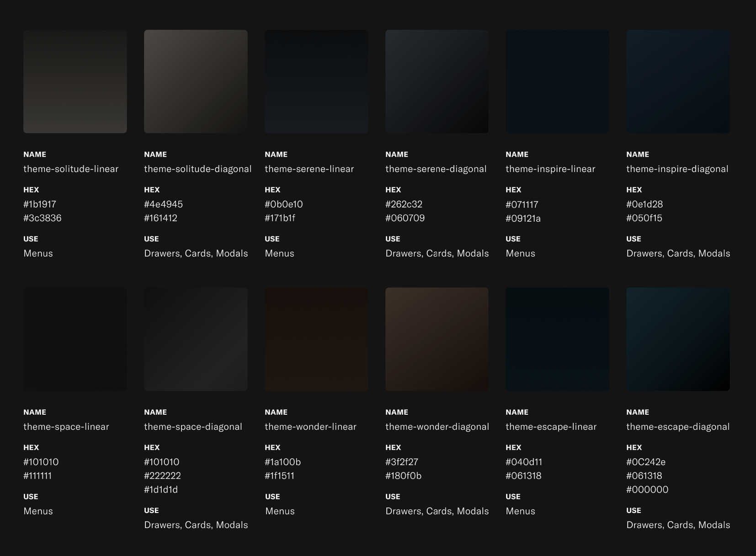Screen dimensions: 756x556
Task: Click hex value #3f2f27
Action: [402, 462]
